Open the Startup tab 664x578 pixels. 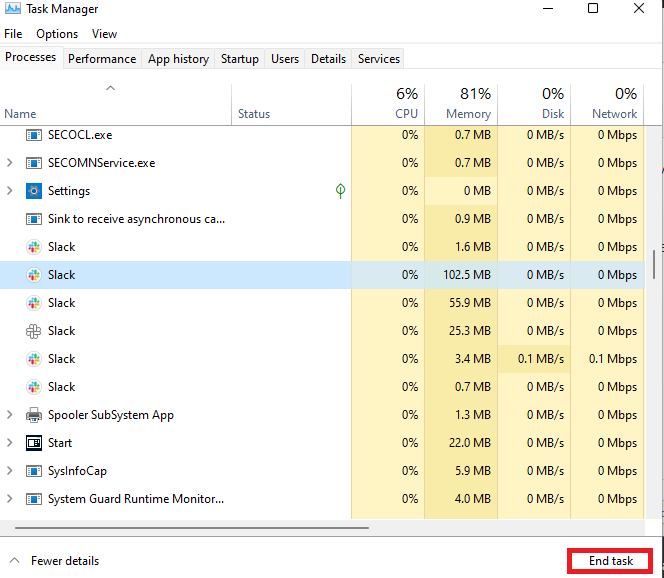tap(239, 59)
